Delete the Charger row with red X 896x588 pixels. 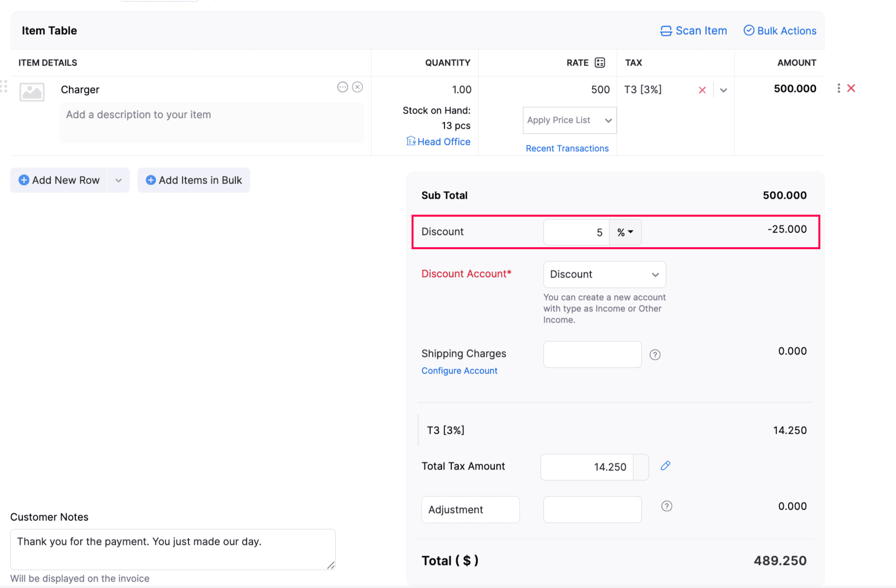(851, 88)
